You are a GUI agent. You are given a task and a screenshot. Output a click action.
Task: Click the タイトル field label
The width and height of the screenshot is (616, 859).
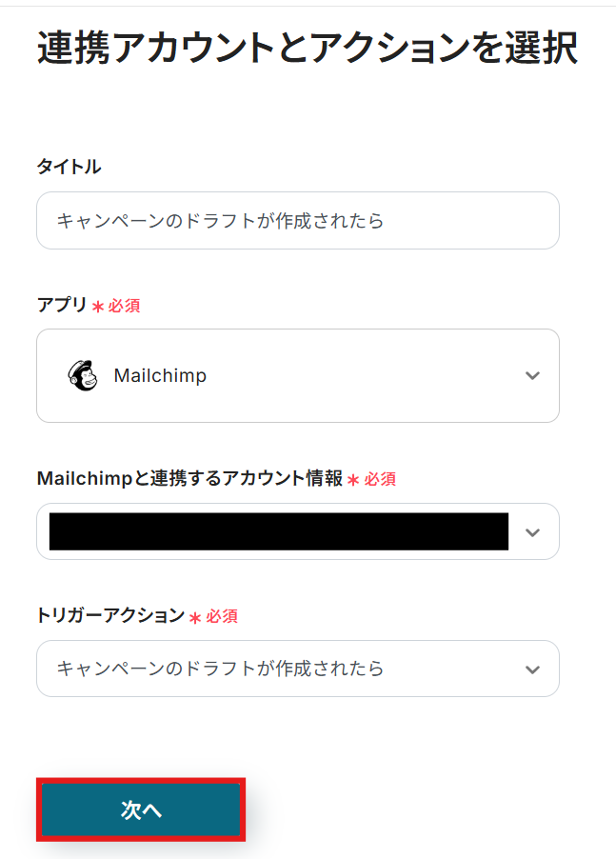(69, 167)
